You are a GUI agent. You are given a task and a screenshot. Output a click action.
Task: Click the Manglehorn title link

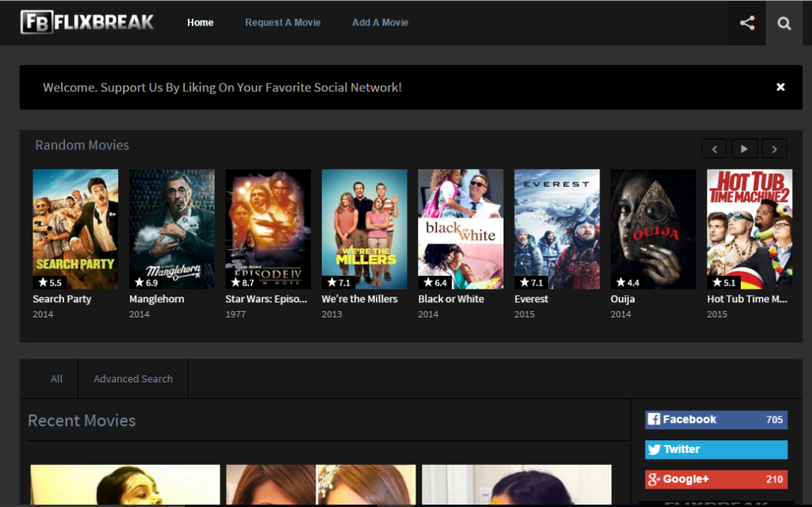pyautogui.click(x=156, y=299)
